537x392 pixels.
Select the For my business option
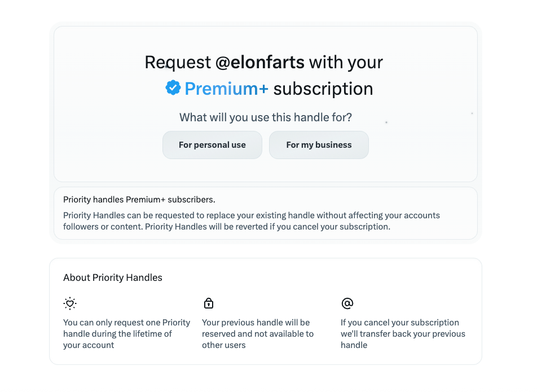319,145
